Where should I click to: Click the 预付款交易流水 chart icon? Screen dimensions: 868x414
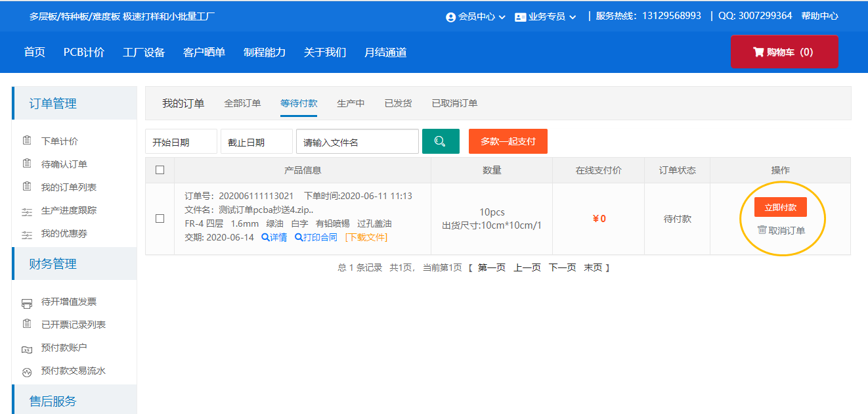(27, 371)
